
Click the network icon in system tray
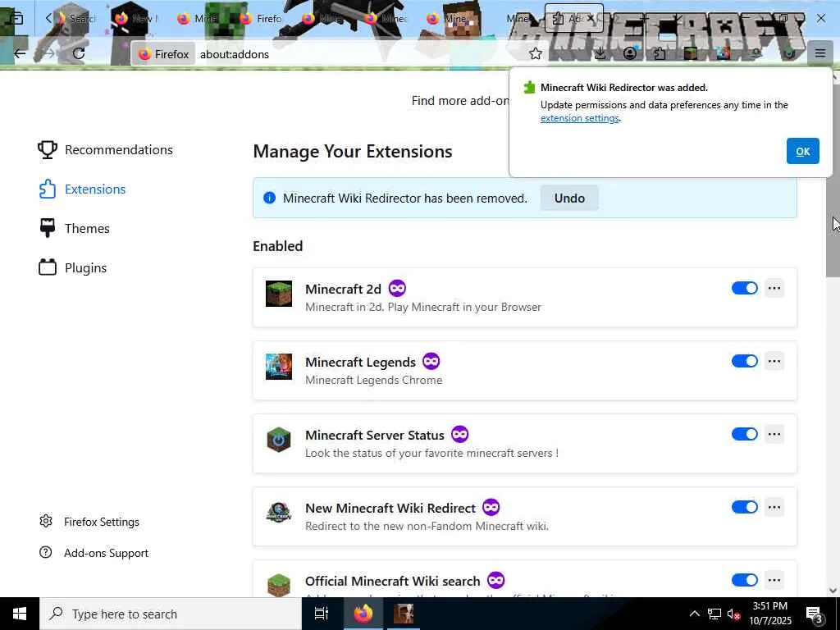coord(714,614)
